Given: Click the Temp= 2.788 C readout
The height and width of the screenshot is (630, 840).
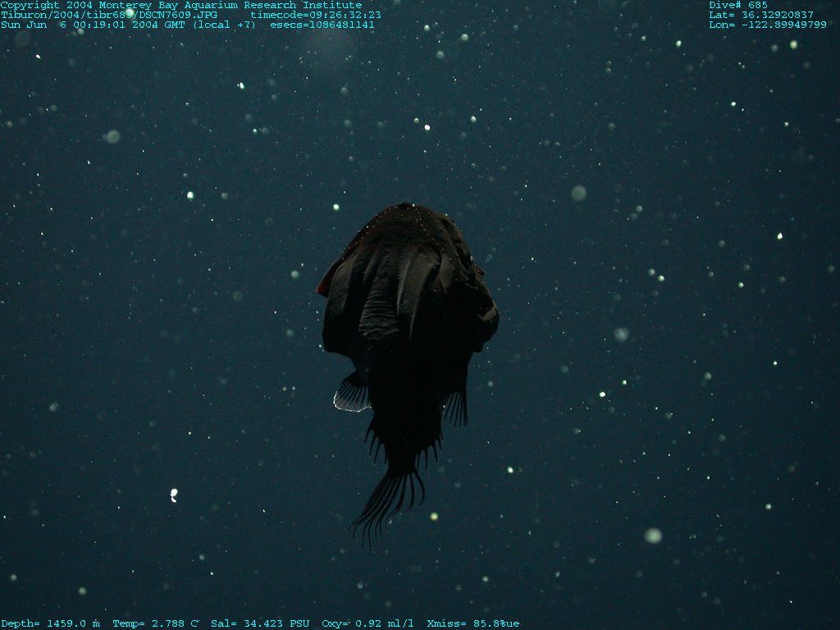Looking at the screenshot, I should [155, 624].
